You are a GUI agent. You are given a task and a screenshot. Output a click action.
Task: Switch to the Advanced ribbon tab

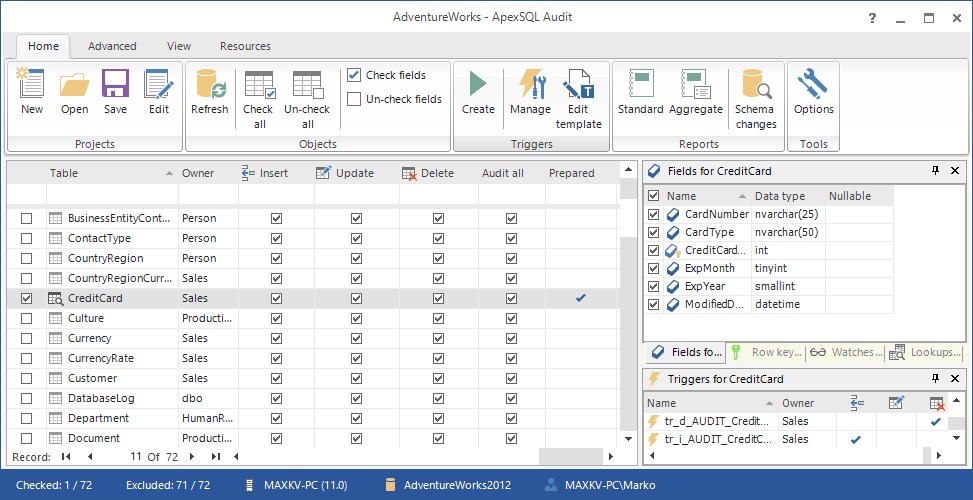112,46
